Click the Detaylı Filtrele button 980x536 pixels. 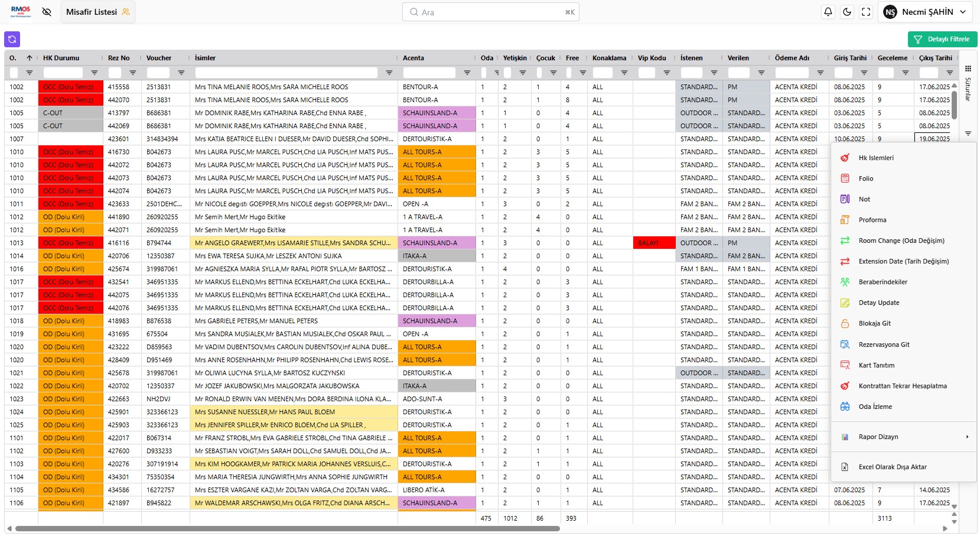coord(942,39)
